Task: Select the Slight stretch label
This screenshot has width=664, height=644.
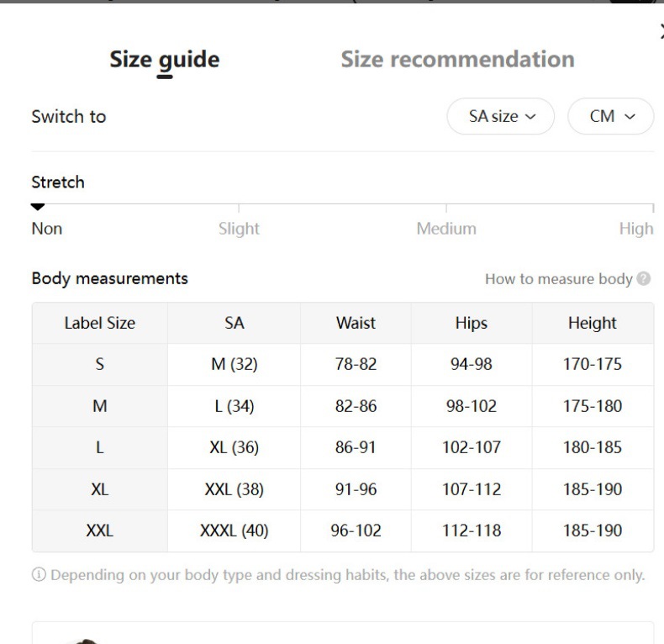Action: [x=239, y=229]
